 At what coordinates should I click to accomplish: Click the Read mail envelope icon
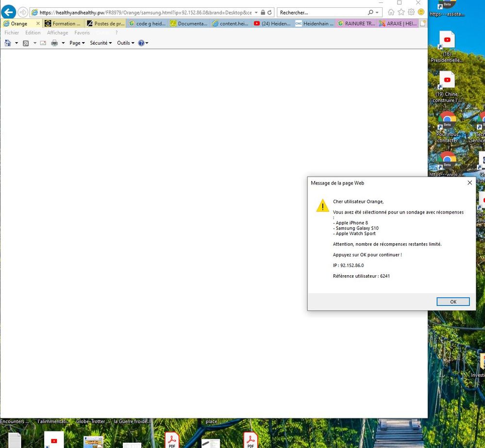tap(43, 43)
